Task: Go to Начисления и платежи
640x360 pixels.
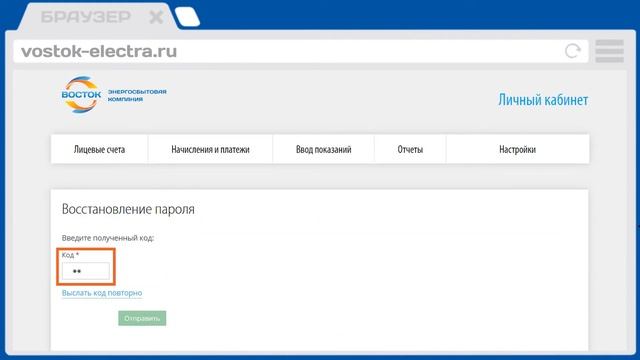Action: coord(210,149)
